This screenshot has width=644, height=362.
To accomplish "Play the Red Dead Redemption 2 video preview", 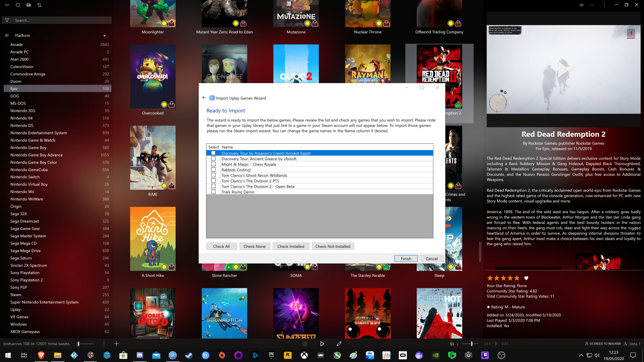I will click(563, 69).
